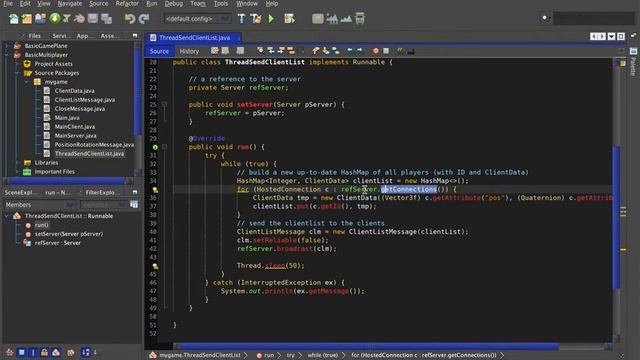Collapse the mygame package node

(27, 82)
